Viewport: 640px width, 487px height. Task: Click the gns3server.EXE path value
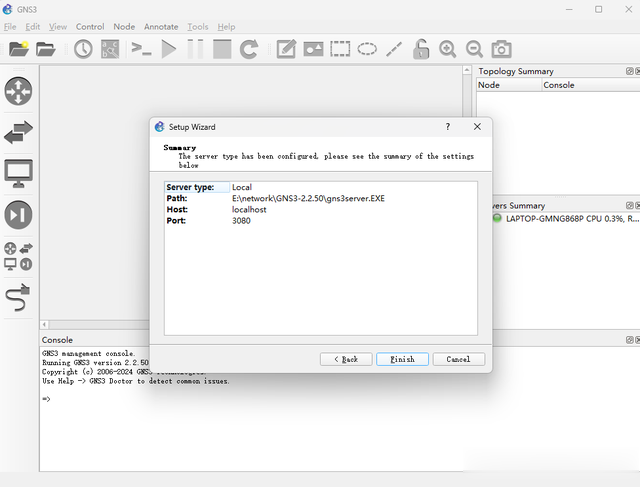(308, 198)
